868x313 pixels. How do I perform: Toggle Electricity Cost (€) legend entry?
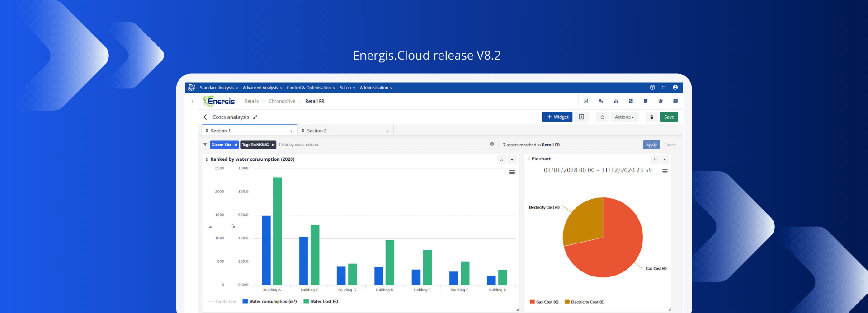[585, 302]
